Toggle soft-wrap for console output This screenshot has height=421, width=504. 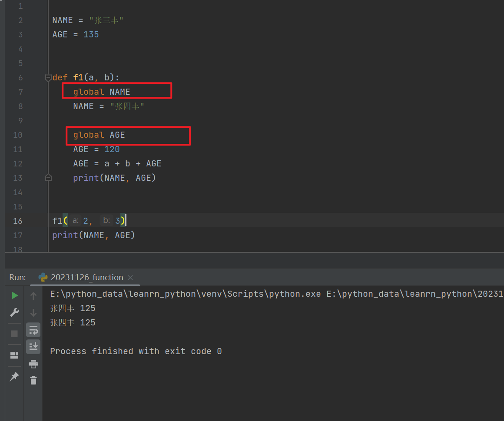point(33,330)
